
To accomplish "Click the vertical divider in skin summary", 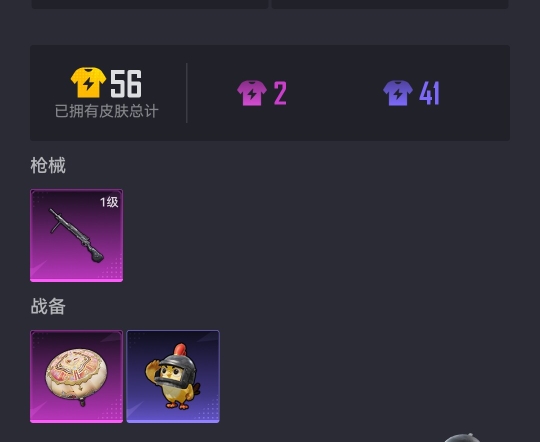I will click(187, 93).
